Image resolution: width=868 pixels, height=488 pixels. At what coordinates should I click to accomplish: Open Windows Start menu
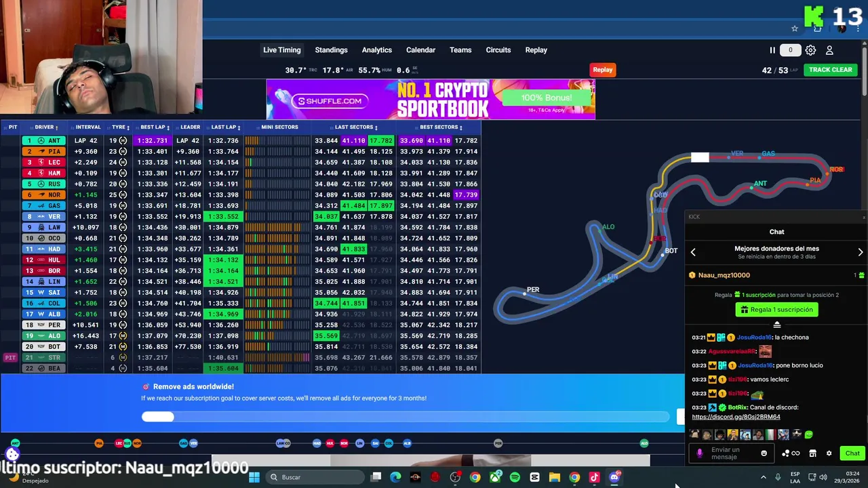click(254, 477)
